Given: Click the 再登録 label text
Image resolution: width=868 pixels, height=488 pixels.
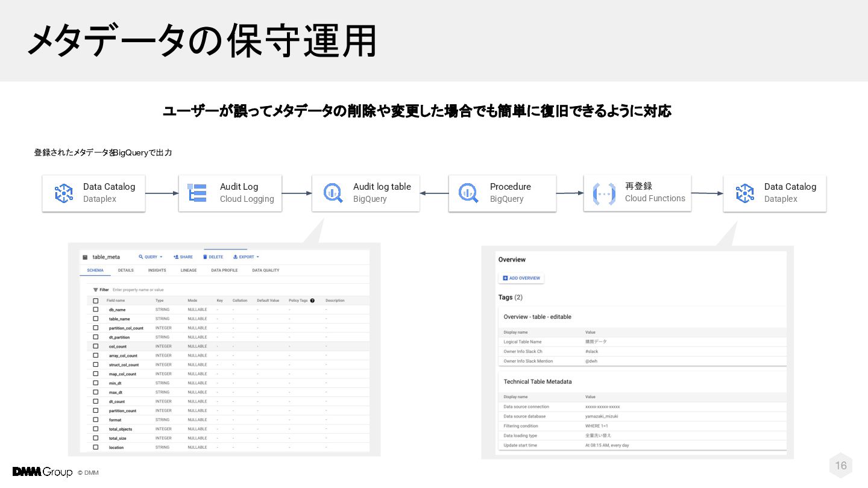Looking at the screenshot, I should [x=638, y=186].
